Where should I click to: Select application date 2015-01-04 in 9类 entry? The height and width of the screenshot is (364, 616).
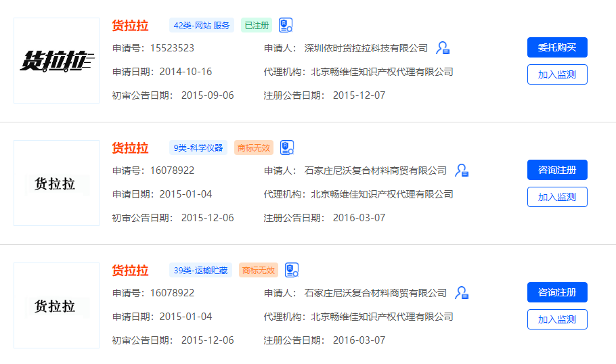(185, 194)
